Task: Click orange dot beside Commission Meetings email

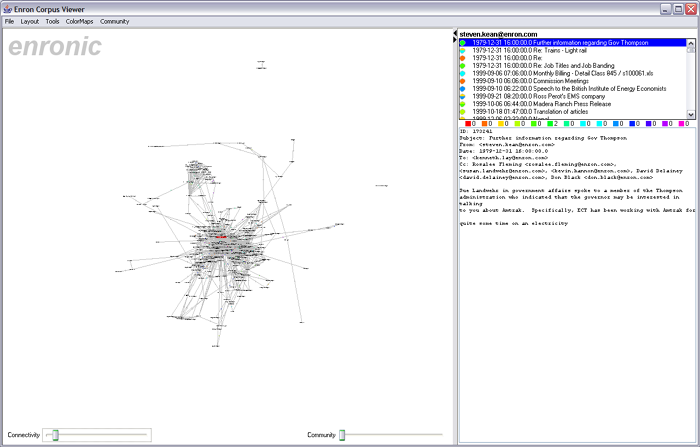Action: pyautogui.click(x=462, y=81)
